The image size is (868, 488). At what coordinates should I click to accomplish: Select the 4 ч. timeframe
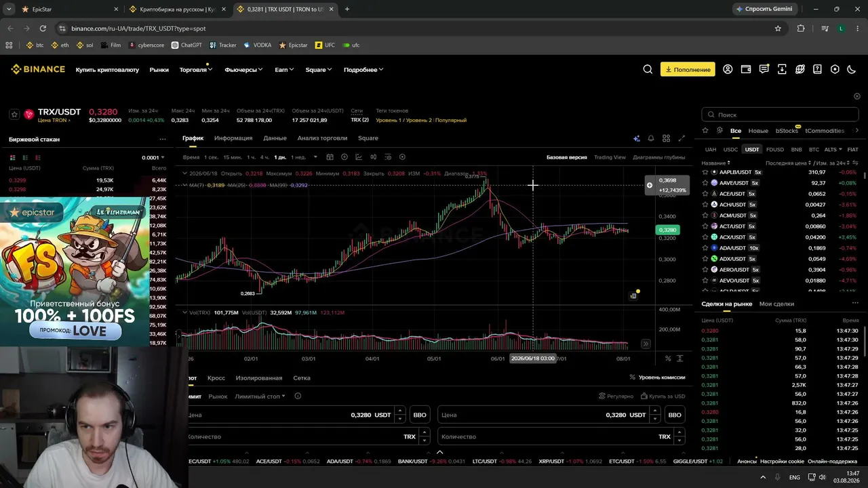[x=264, y=157]
